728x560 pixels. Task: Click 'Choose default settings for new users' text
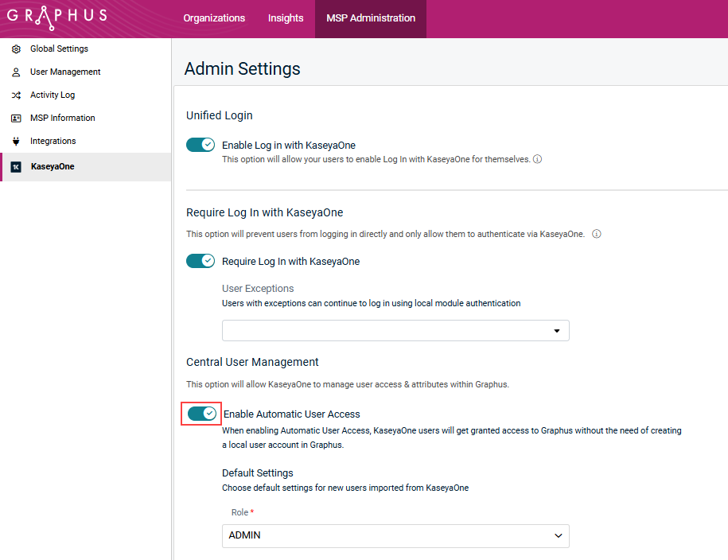[x=345, y=488]
